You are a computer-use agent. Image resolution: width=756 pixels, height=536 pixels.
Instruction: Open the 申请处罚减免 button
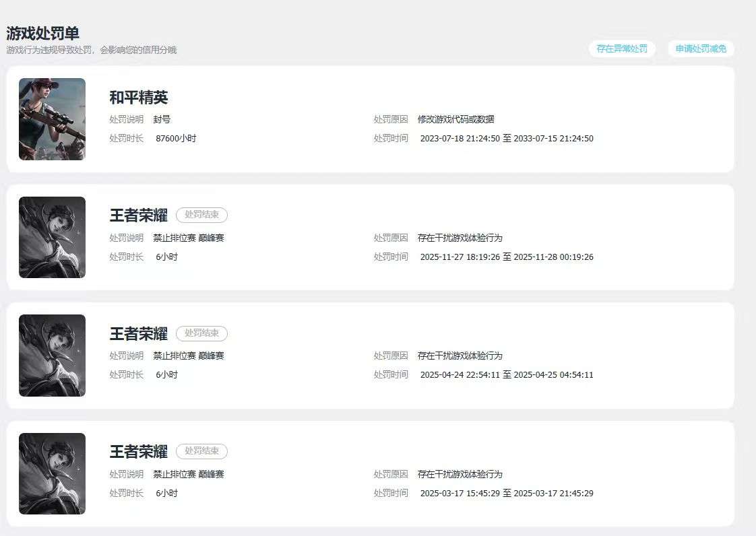click(x=701, y=48)
